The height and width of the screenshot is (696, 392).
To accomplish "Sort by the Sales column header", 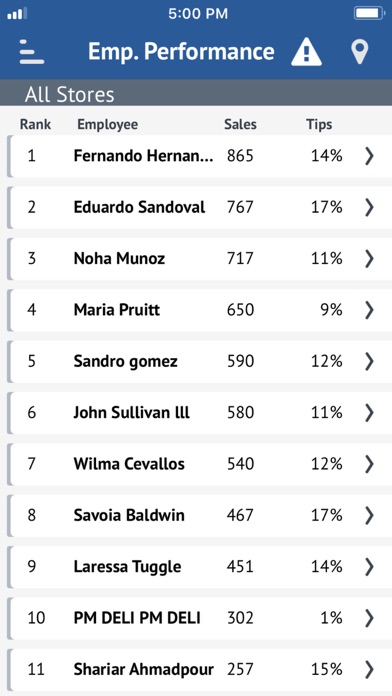I will tap(240, 125).
